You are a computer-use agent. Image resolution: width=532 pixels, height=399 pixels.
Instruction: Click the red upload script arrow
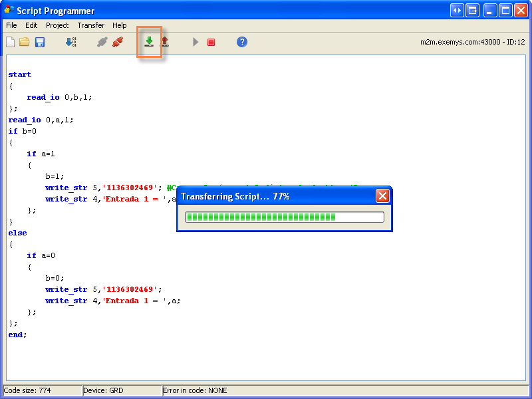pos(164,42)
